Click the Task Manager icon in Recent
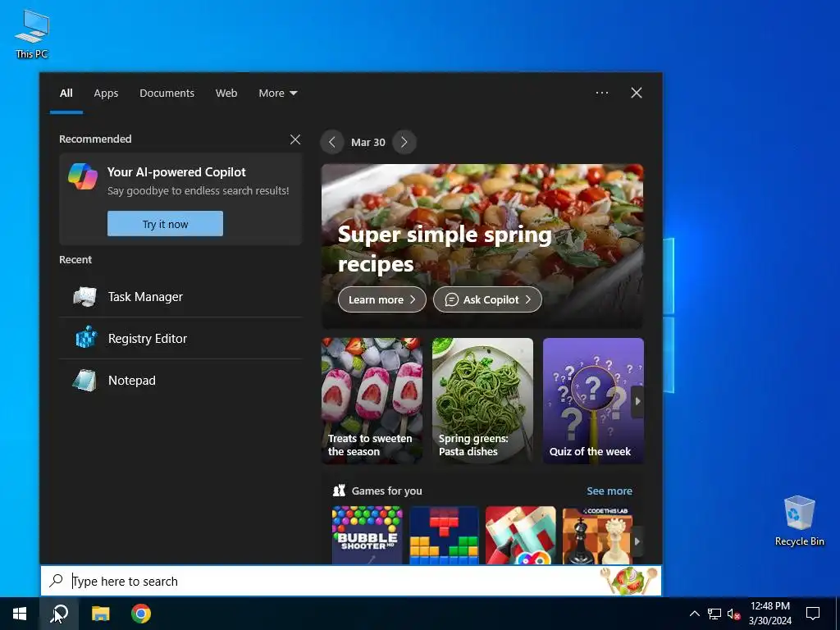Screen dimensions: 840x630 coord(84,296)
